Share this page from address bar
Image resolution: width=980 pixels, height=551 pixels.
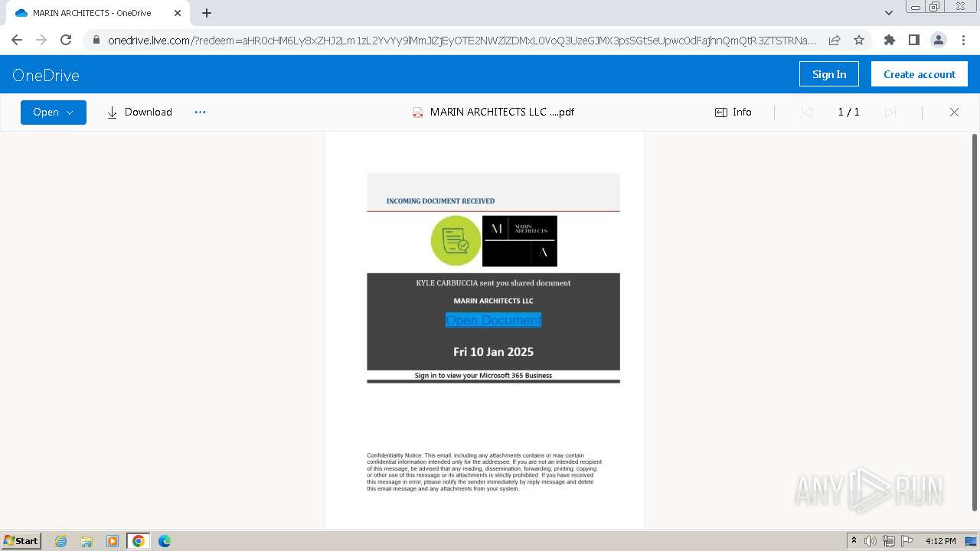click(x=835, y=40)
